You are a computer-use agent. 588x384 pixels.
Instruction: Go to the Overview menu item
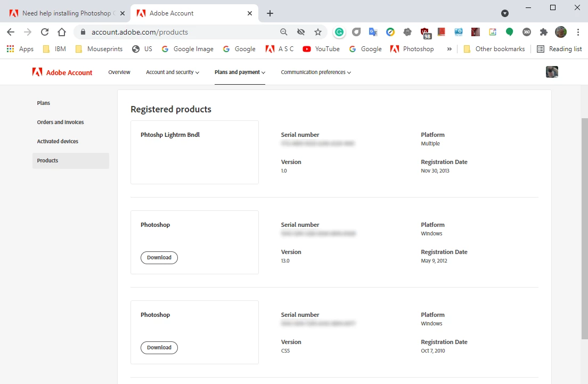click(x=119, y=72)
